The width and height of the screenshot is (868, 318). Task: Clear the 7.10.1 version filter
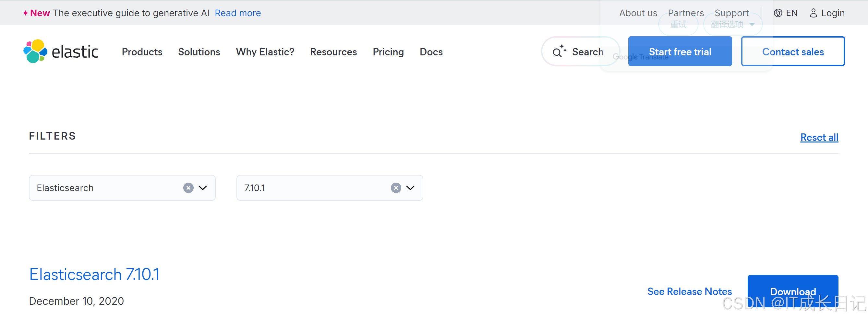396,188
